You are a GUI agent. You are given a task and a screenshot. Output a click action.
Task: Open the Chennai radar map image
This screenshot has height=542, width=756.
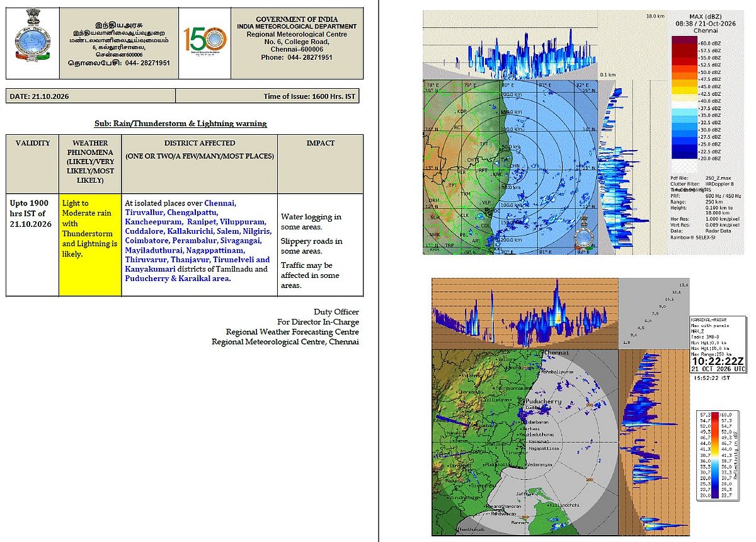(x=511, y=166)
